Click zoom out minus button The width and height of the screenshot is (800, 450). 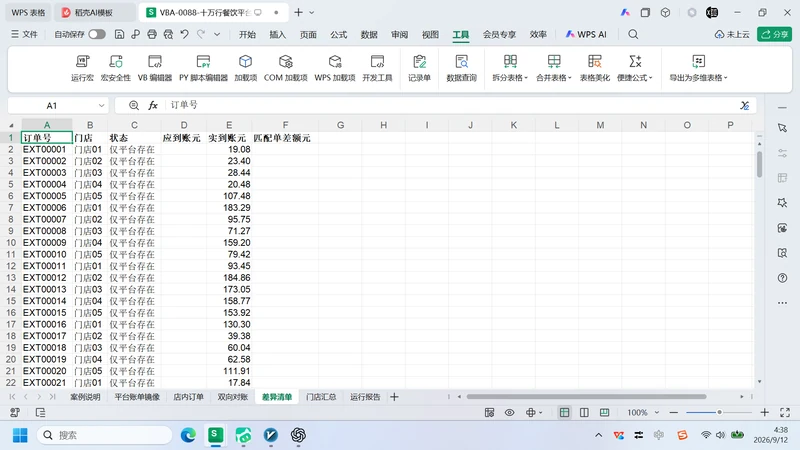click(674, 412)
